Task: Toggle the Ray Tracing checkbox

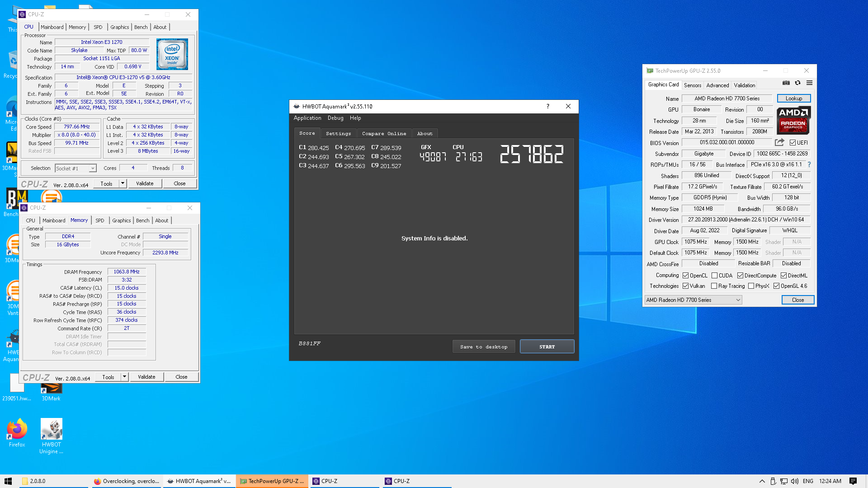Action: pos(714,286)
